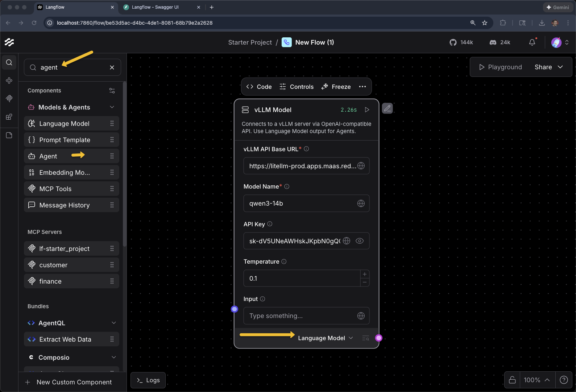Viewport: 576px width, 392px height.
Task: Collapse the Models & Agents section
Action: (112, 107)
